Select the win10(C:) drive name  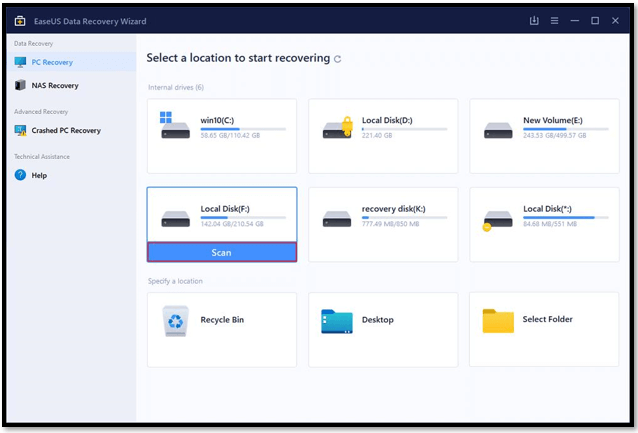(x=217, y=120)
